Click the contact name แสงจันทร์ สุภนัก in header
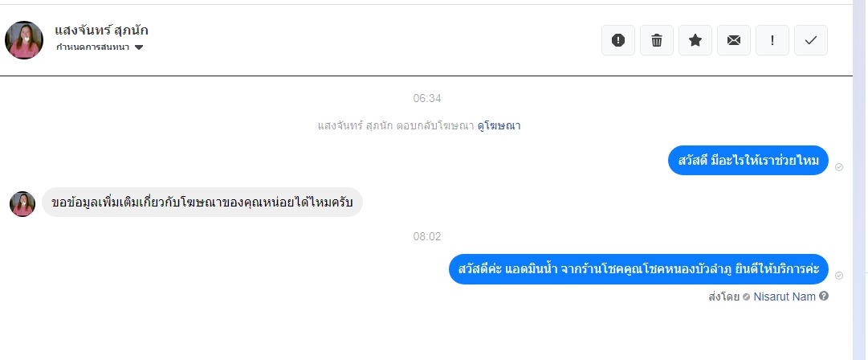This screenshot has height=360, width=868. 101,31
